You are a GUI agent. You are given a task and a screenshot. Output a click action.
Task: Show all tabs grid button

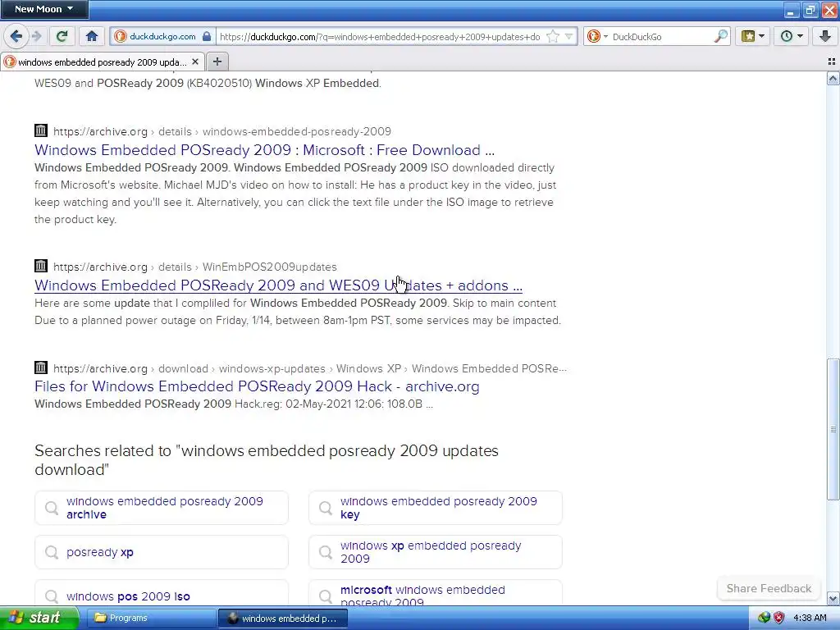[x=832, y=62]
